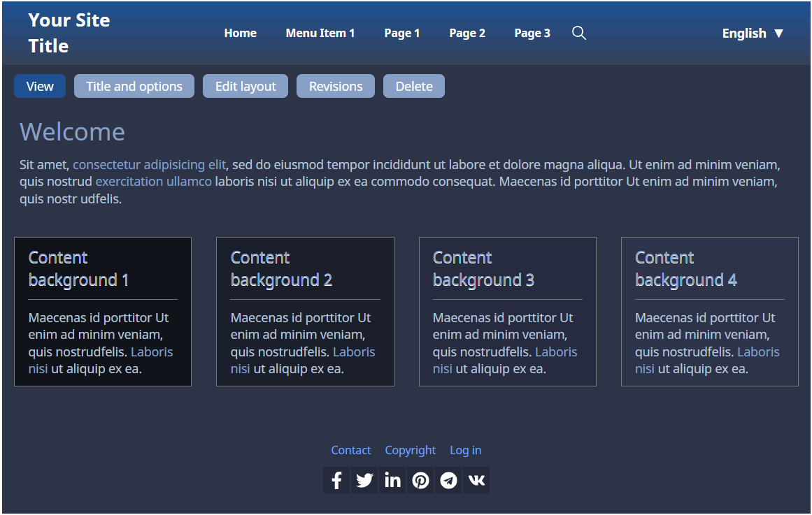Image resolution: width=812 pixels, height=515 pixels.
Task: Open the Telegram social icon
Action: (448, 480)
